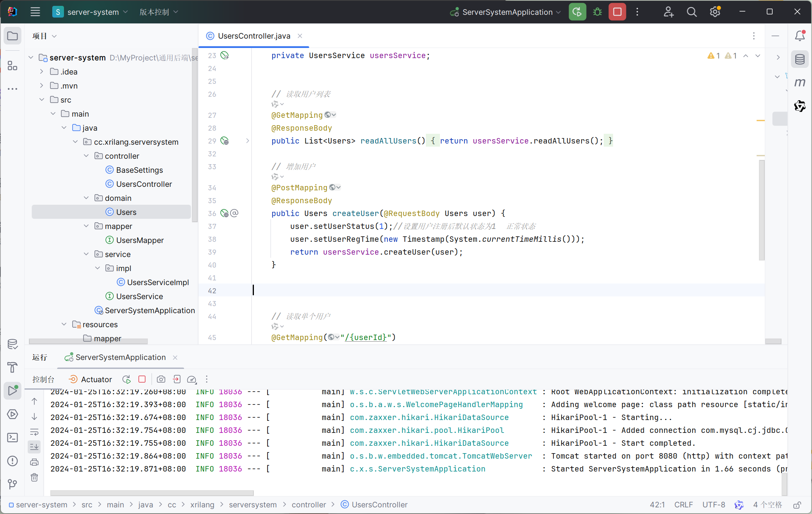Screen dimensions: 812x514
Task: Change file encoding UTF-8
Action: (x=714, y=505)
